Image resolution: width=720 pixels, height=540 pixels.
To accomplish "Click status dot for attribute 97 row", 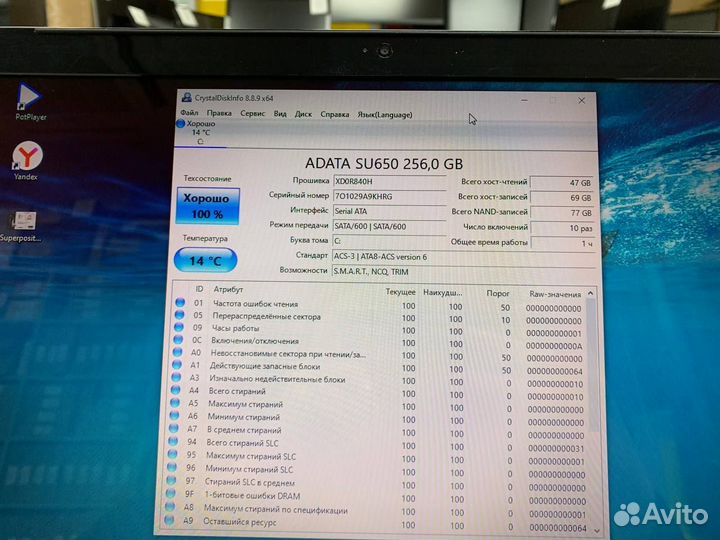I will coord(171,480).
